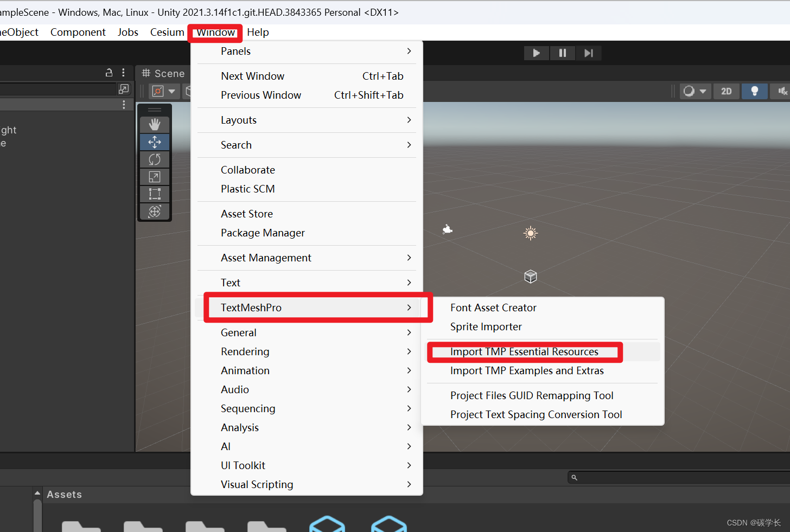Expand the Animation submenu

[x=307, y=370]
